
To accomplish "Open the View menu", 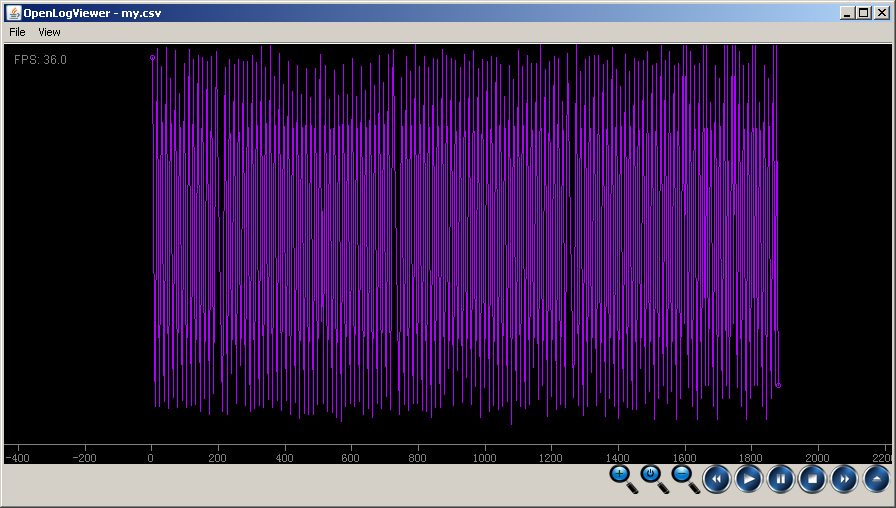I will [49, 32].
